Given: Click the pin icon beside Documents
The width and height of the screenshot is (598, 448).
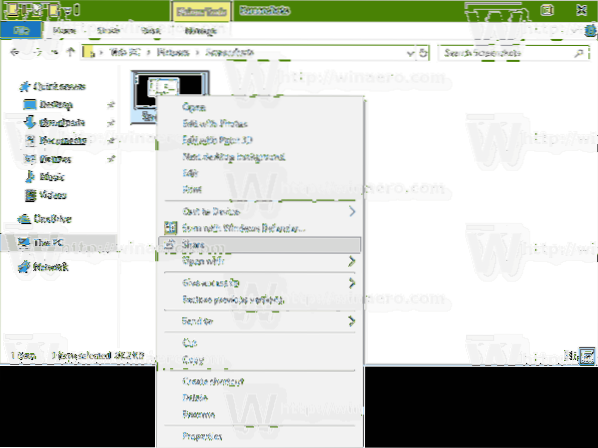Looking at the screenshot, I should point(111,140).
